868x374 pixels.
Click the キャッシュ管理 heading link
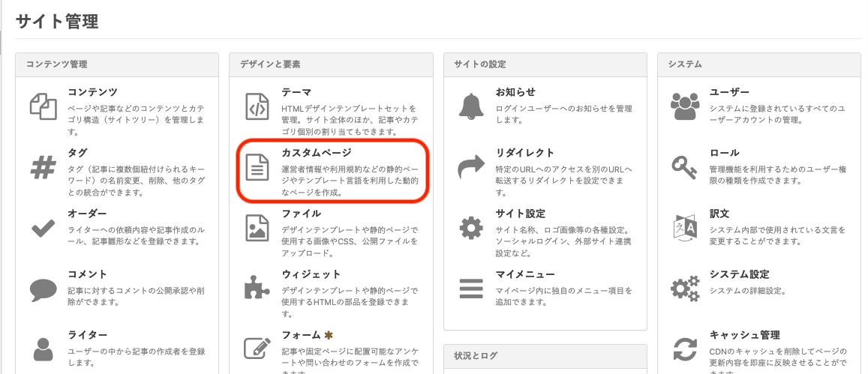[744, 335]
